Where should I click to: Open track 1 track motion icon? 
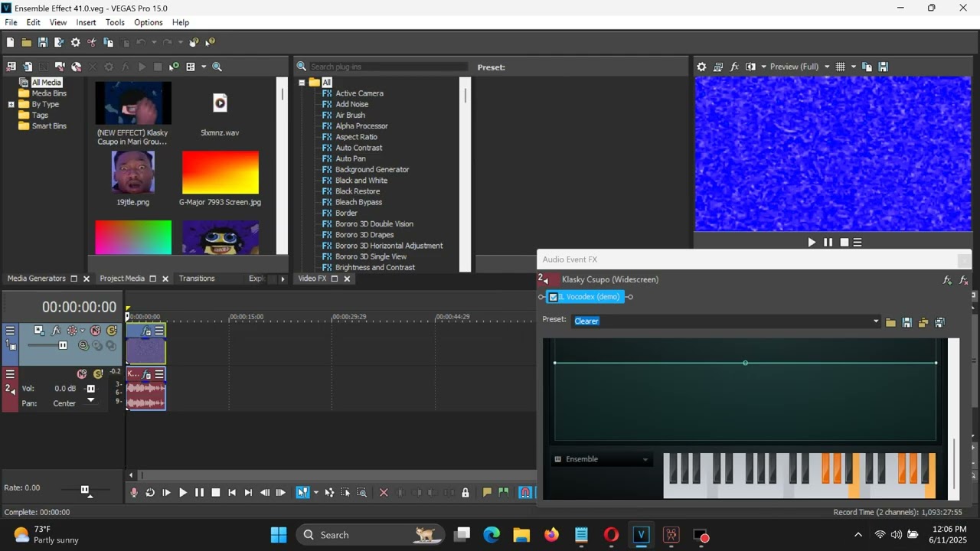(x=39, y=331)
